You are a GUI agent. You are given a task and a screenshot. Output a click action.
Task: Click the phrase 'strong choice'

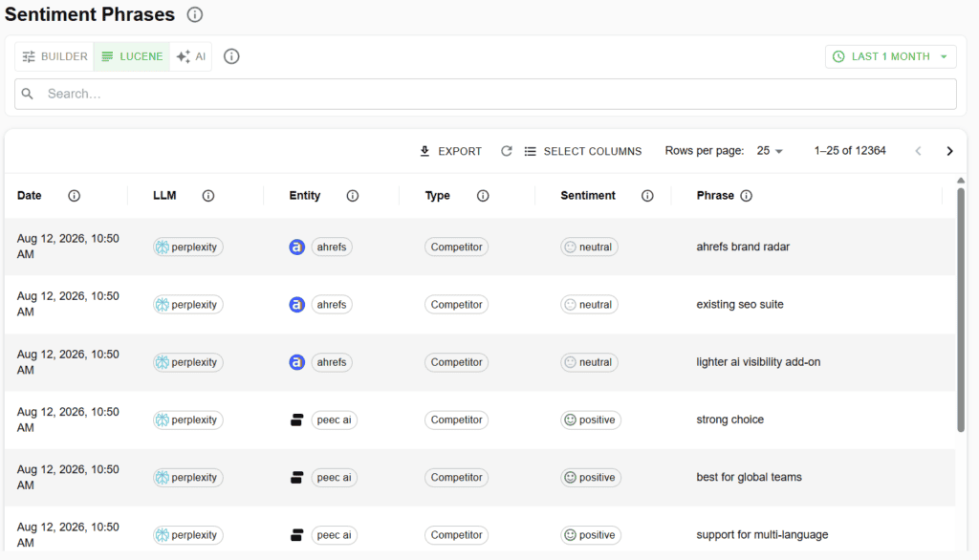click(729, 420)
